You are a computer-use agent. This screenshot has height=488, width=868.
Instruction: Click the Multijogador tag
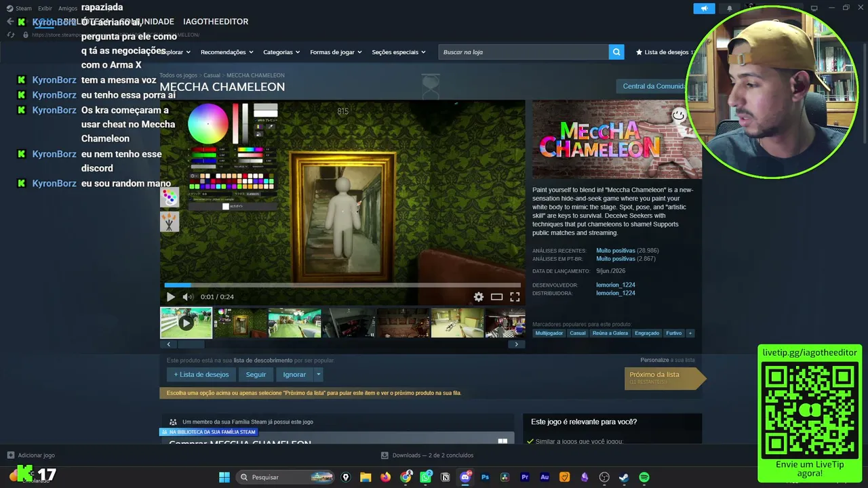(x=549, y=333)
